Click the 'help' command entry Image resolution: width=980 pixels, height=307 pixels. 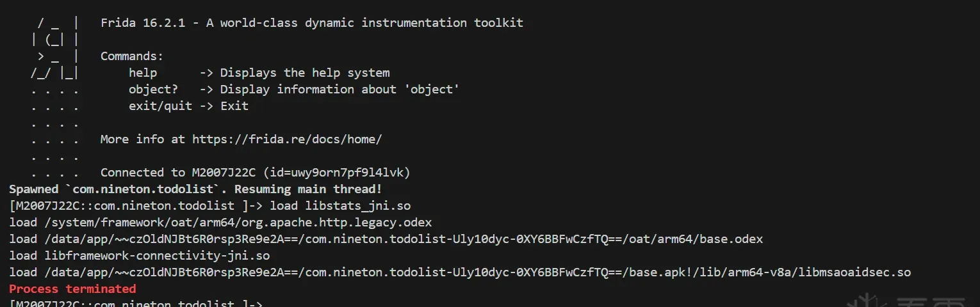click(142, 73)
